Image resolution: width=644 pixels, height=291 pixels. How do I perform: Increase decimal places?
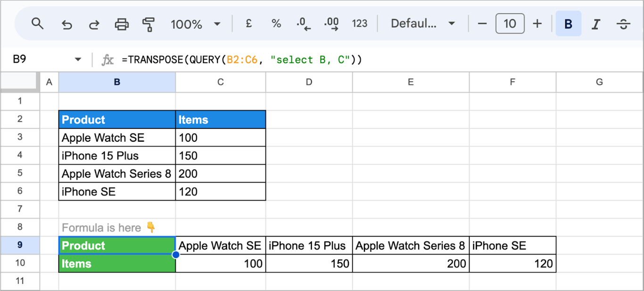[x=331, y=24]
